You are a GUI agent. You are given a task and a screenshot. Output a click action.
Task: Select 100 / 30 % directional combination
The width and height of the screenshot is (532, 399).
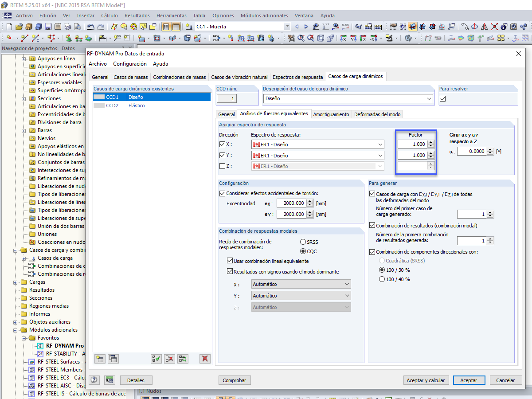coord(382,270)
